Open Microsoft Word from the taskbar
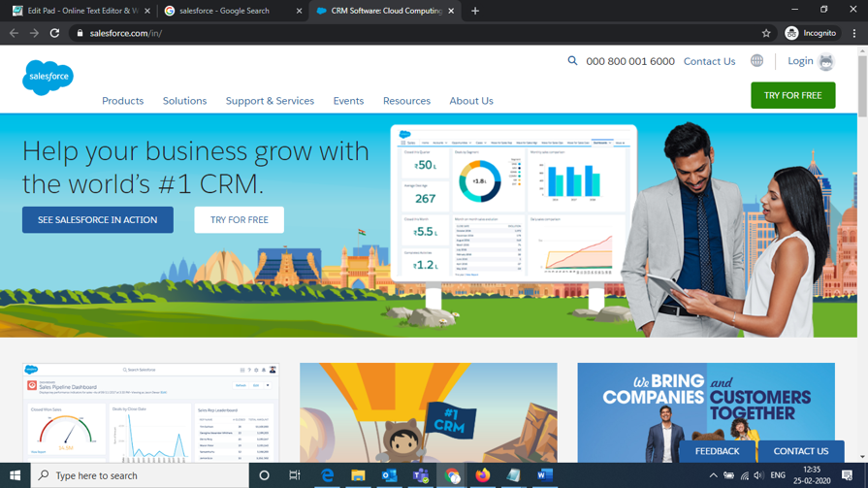 tap(545, 475)
